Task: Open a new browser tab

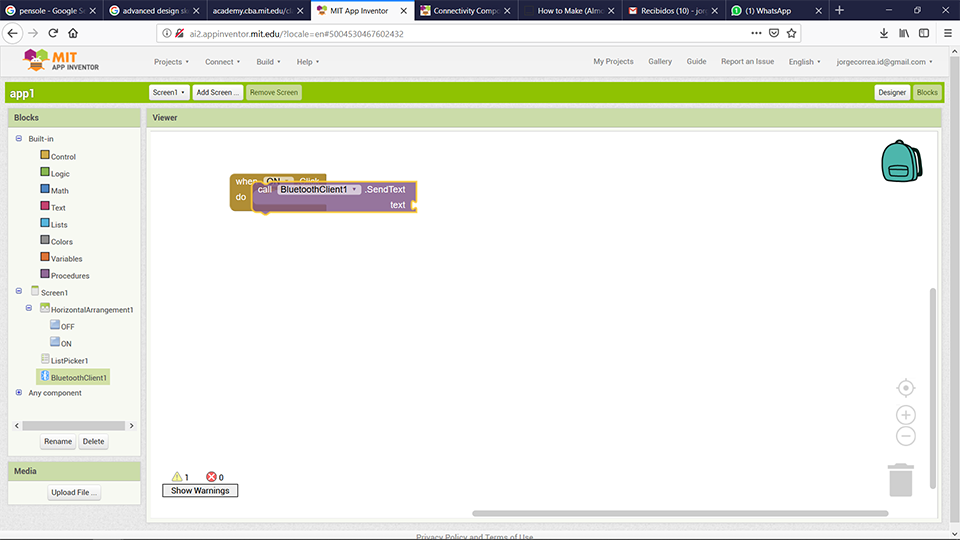Action: 839,10
